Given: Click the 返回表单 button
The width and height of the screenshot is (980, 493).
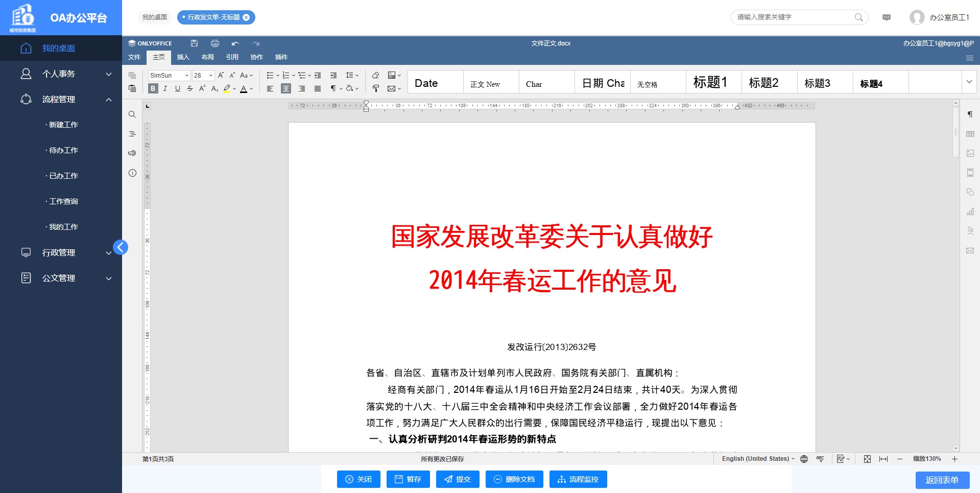Looking at the screenshot, I should [942, 480].
